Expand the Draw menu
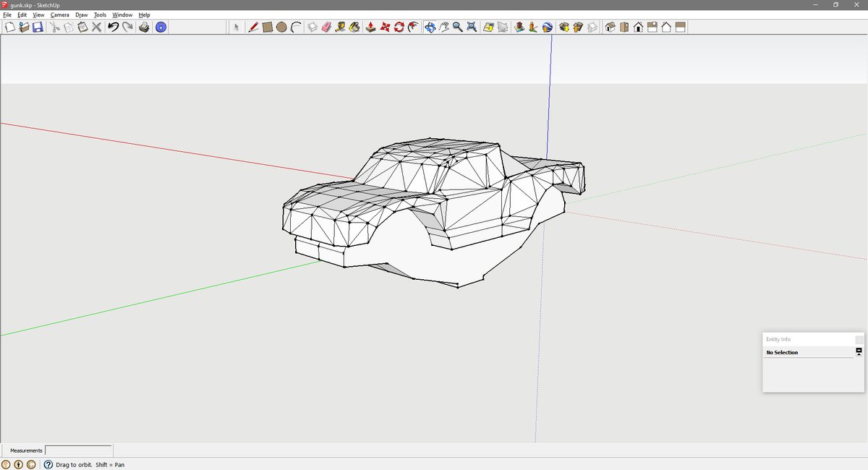 tap(81, 14)
